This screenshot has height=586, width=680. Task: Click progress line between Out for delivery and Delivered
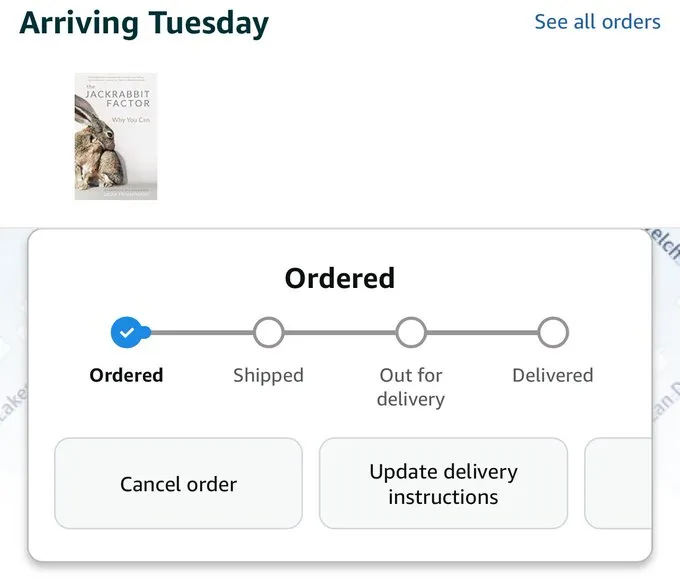[x=482, y=332]
